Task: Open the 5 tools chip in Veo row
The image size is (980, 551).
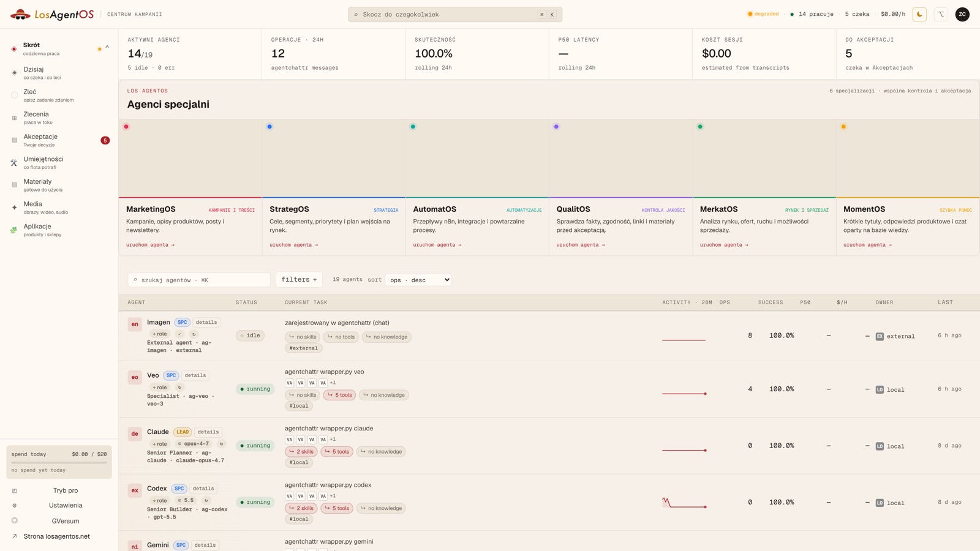Action: pos(339,395)
